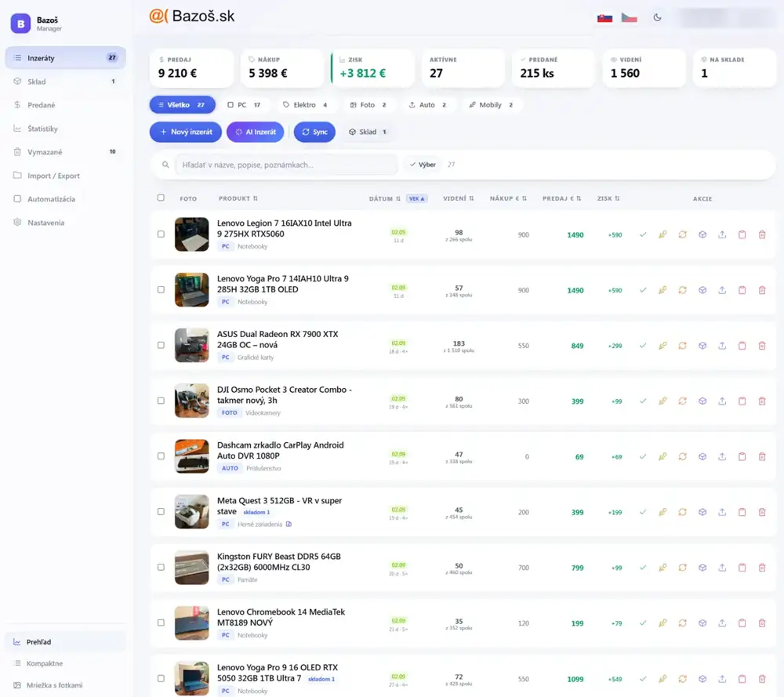Check the Kingston FURY Beast row checkbox
This screenshot has height=697, width=784.
161,567
